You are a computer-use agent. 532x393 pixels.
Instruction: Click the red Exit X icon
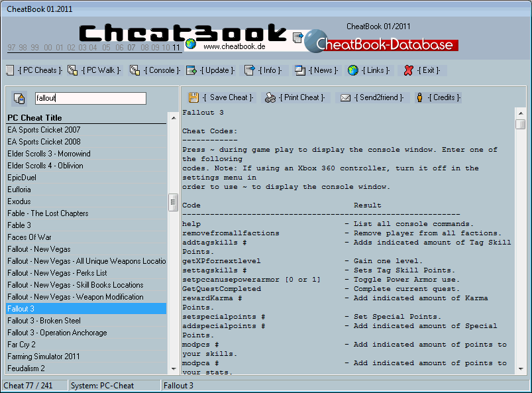pos(409,70)
